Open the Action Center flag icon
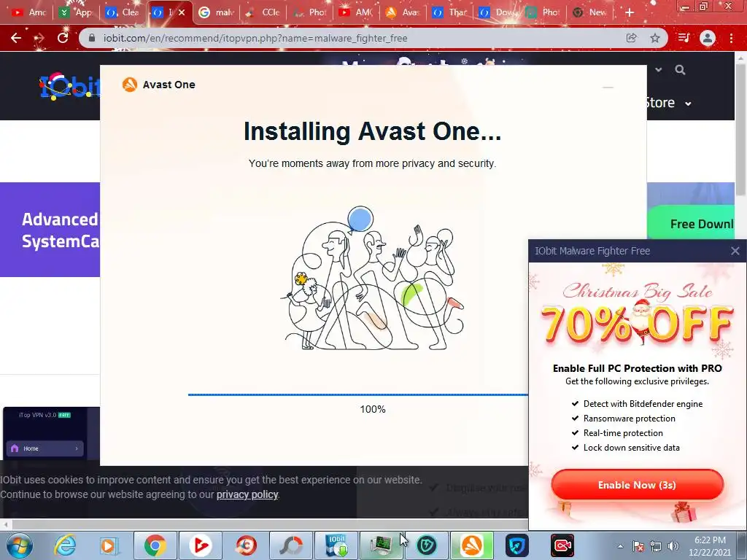 (x=638, y=546)
